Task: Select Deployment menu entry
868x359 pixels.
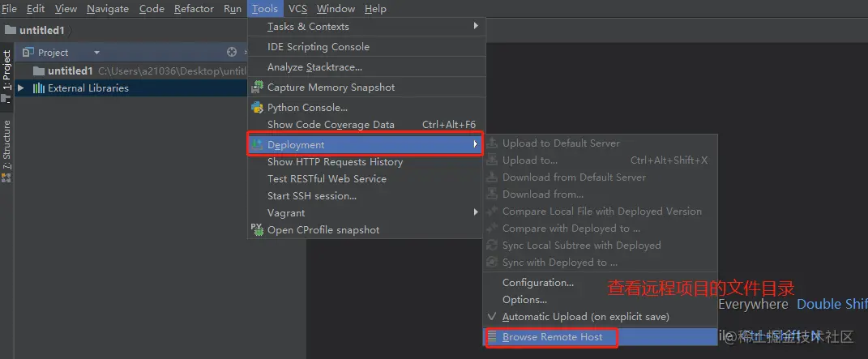Action: coord(366,144)
